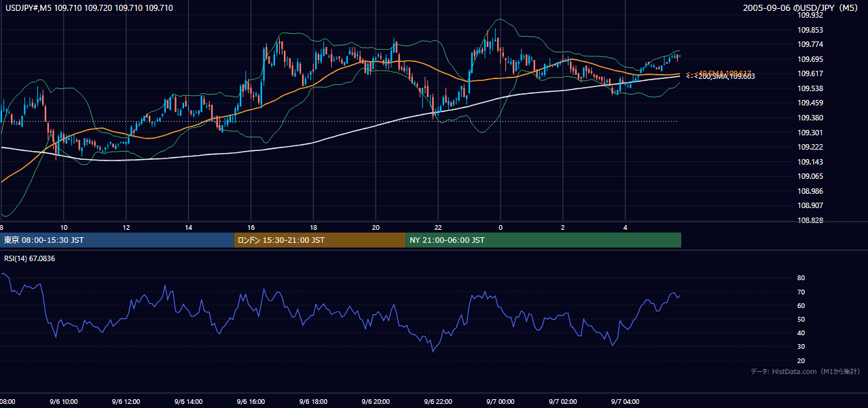
Task: Click 109.301 on the price axis
Action: tap(810, 133)
